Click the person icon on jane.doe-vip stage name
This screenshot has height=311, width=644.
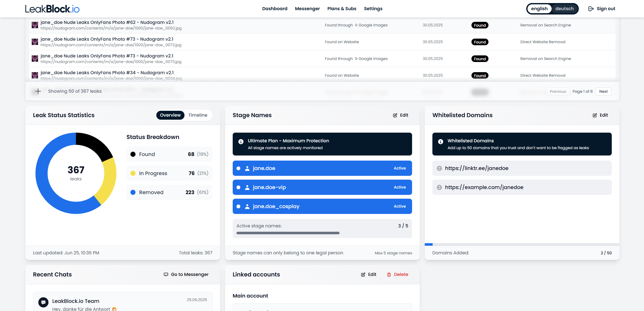[x=247, y=187]
